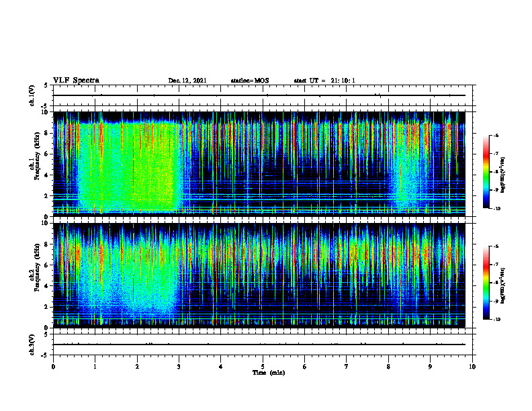Click time axis tick label "10"

tap(472, 367)
